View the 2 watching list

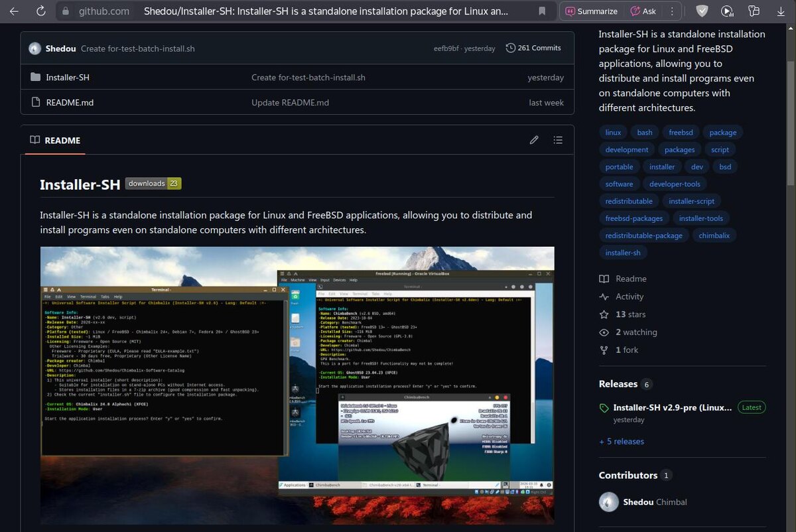(x=628, y=332)
